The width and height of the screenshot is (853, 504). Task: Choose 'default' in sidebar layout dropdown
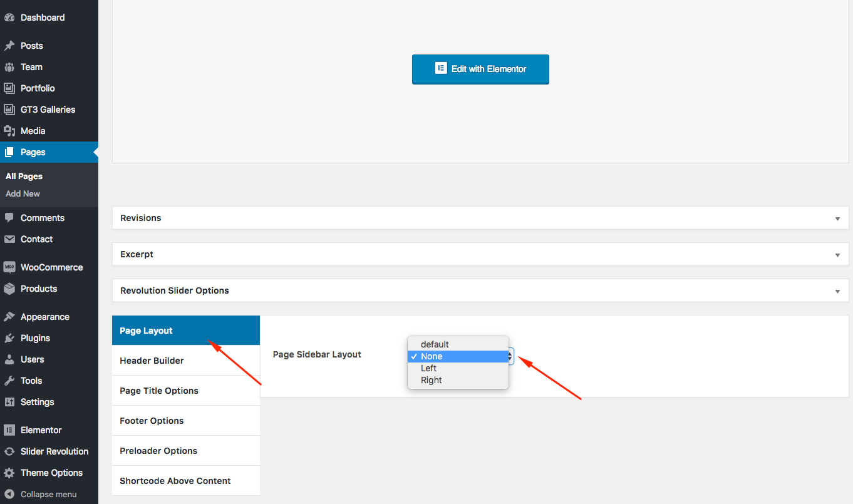click(x=458, y=344)
